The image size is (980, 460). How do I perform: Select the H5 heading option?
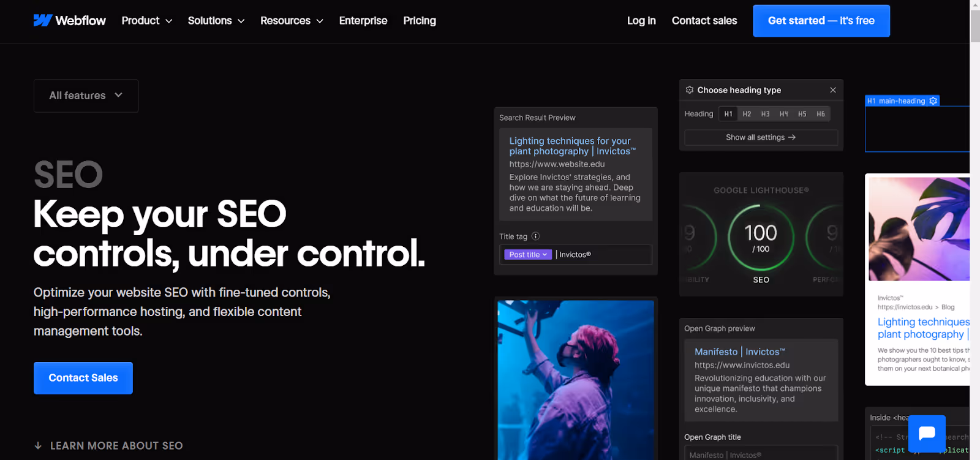pos(802,114)
